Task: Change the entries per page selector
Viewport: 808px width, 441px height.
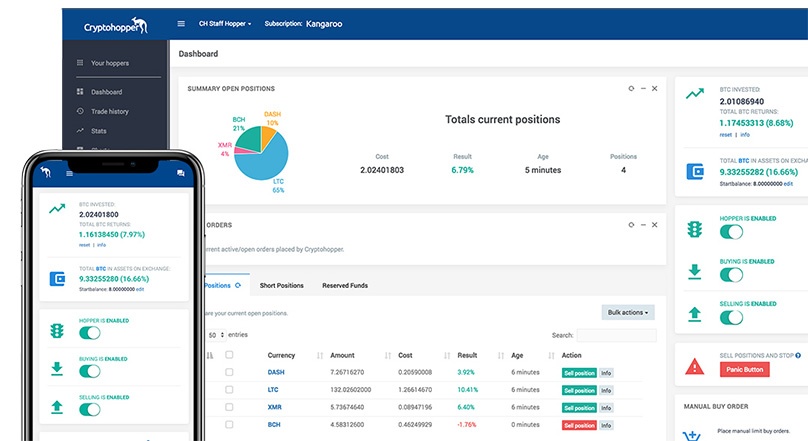Action: coord(216,335)
